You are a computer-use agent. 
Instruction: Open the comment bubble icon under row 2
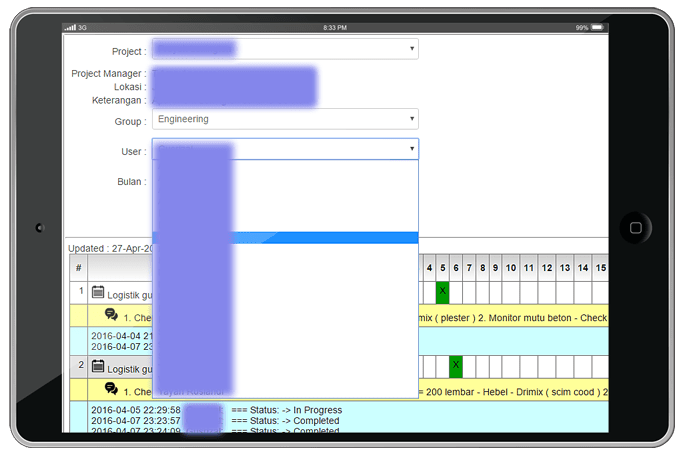click(x=111, y=389)
